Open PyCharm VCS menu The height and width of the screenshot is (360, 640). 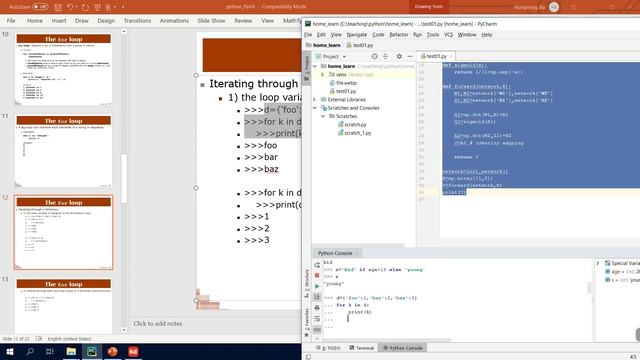[x=448, y=35]
